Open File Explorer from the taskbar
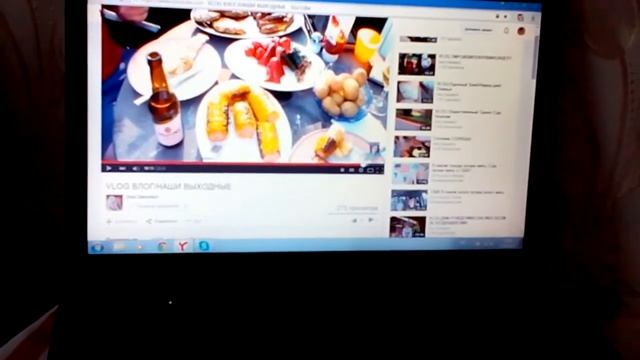Viewport: 640px width, 360px height. 120,246
